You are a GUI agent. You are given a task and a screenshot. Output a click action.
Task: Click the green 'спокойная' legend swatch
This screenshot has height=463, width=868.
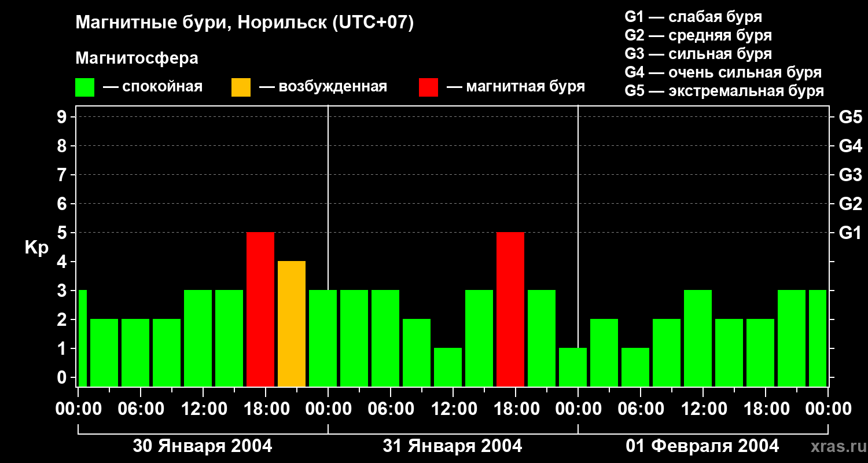84,87
